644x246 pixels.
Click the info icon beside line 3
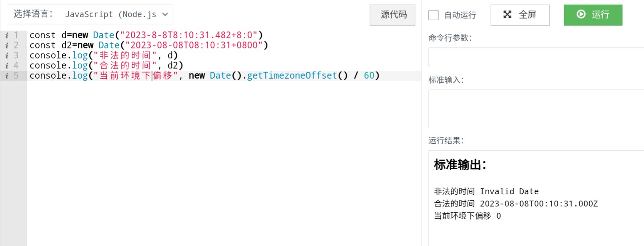[6, 55]
